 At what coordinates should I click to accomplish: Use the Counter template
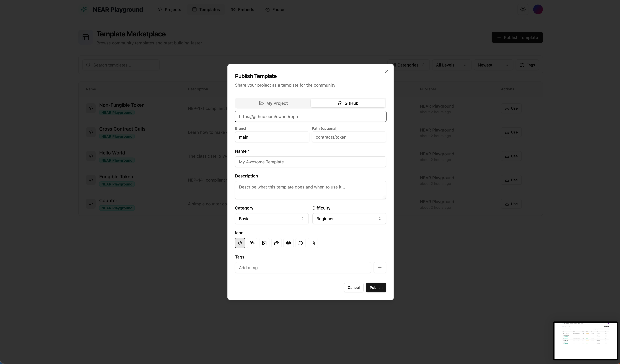(x=511, y=204)
